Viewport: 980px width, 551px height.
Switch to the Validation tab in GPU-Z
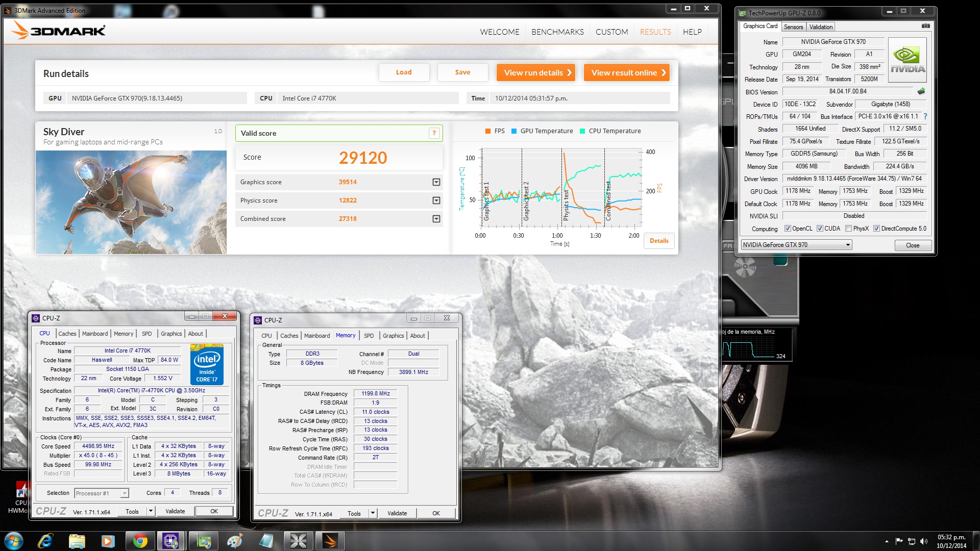click(x=821, y=27)
